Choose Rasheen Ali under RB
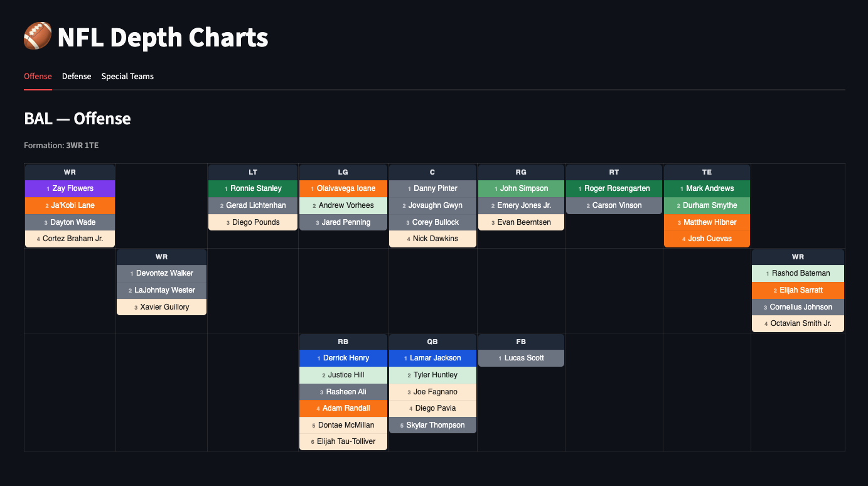The width and height of the screenshot is (868, 486). coord(343,392)
